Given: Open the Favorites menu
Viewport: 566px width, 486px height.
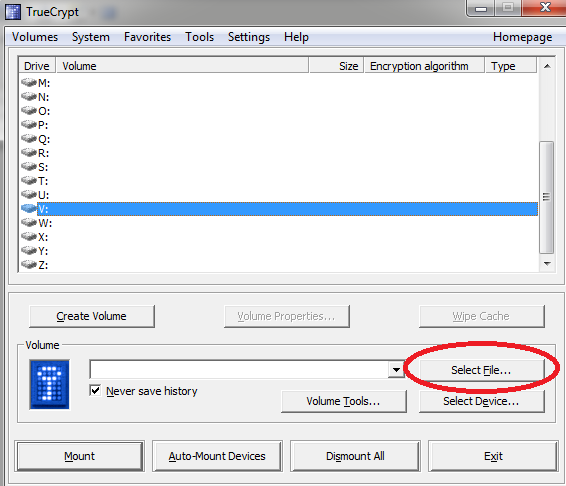Looking at the screenshot, I should [x=147, y=37].
